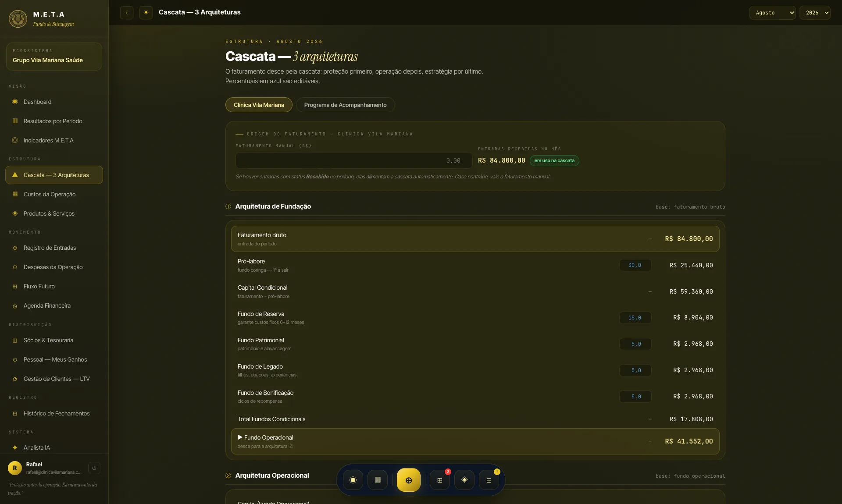
Task: Click the Custos da Operação grid icon
Action: [x=15, y=194]
